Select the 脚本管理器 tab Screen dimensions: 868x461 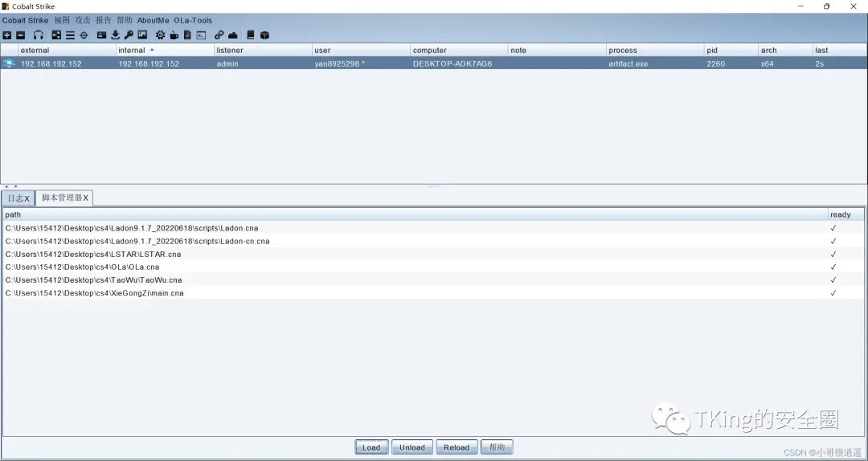[x=64, y=198]
